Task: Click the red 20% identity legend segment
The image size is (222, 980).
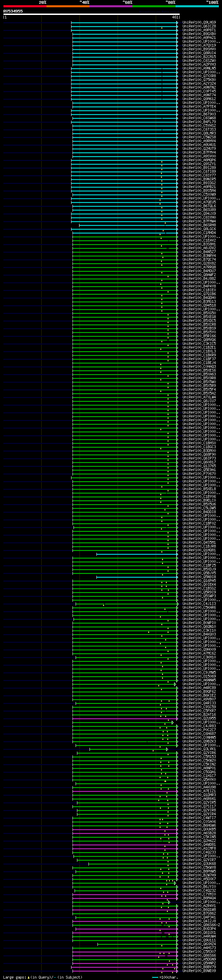Action: 25,6
